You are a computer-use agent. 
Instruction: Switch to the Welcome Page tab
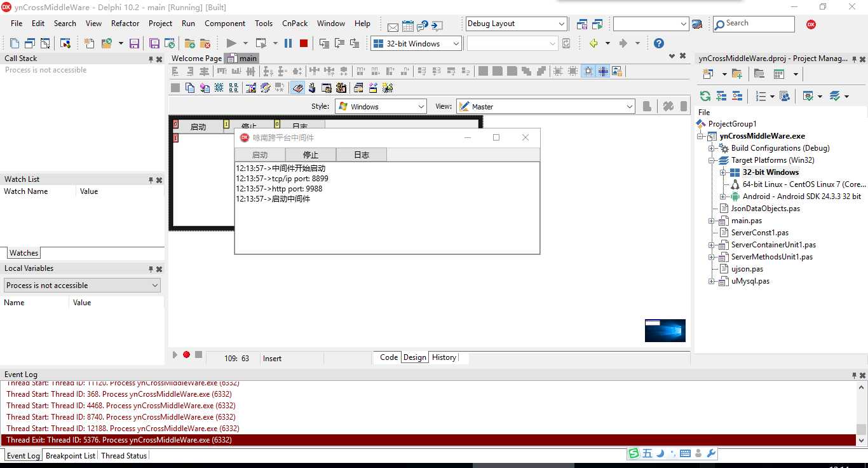pyautogui.click(x=197, y=58)
